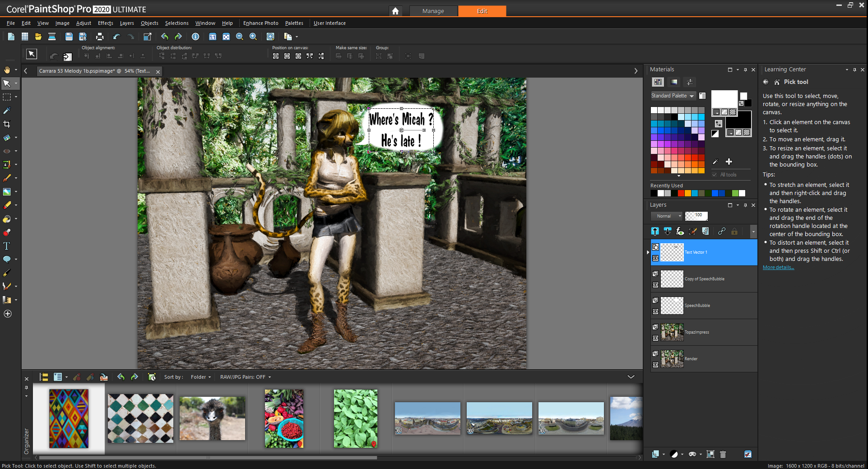Screen dimensions: 868x469
Task: Click the Zoom in magnifier icon
Action: click(253, 37)
